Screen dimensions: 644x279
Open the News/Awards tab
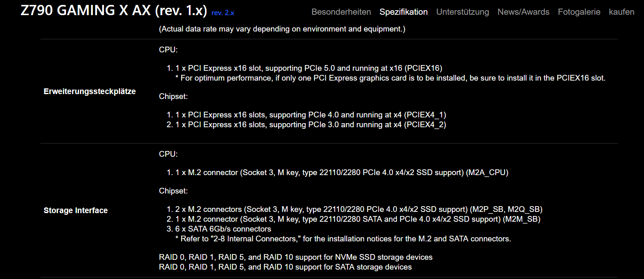(x=523, y=12)
